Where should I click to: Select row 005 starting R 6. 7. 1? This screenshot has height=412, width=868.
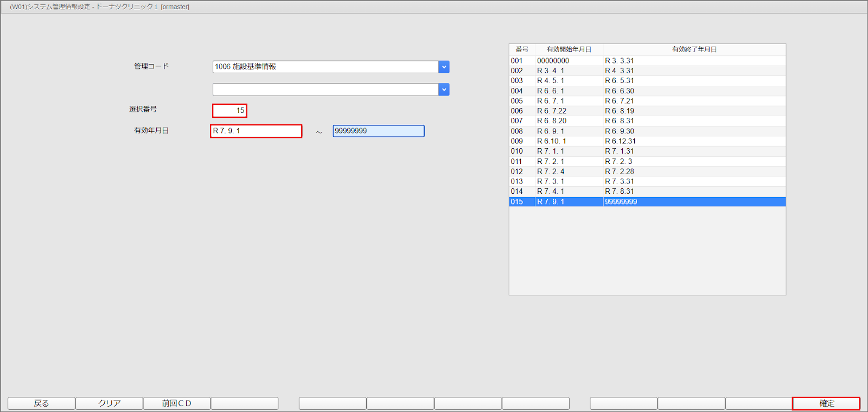647,101
